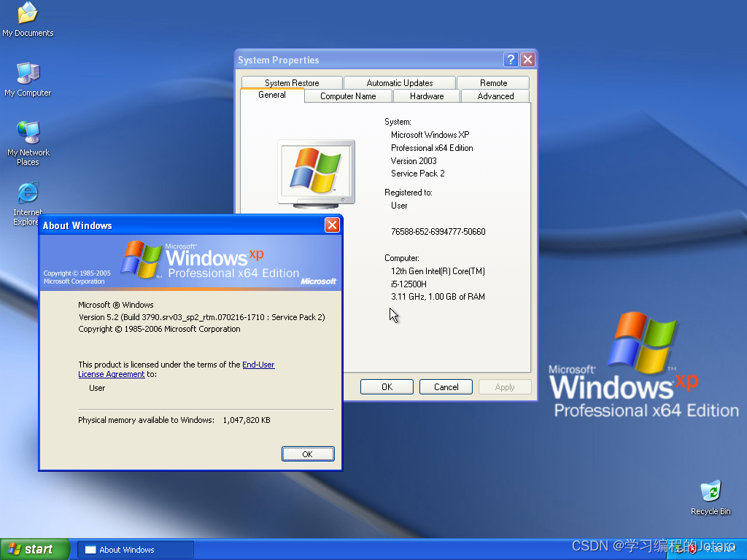The width and height of the screenshot is (747, 560).
Task: Click the '12th Gen Intel(R) Core(TM)' text
Action: pos(438,271)
